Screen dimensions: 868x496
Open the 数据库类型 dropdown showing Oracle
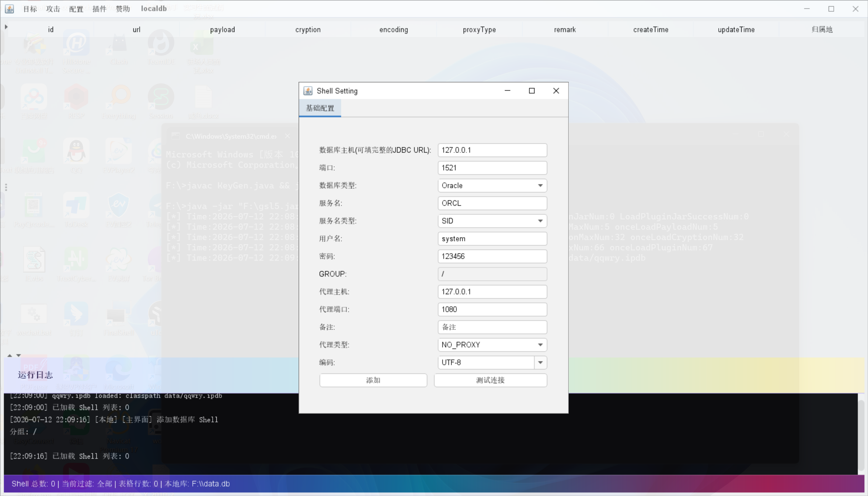(x=492, y=185)
